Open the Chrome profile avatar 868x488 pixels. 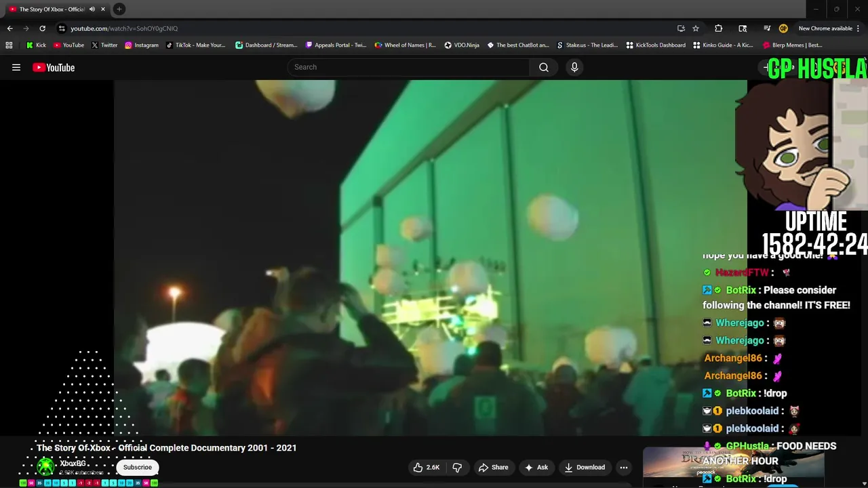(x=783, y=28)
